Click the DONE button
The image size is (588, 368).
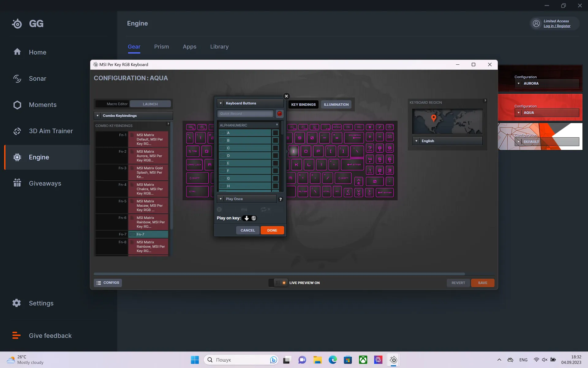272,230
